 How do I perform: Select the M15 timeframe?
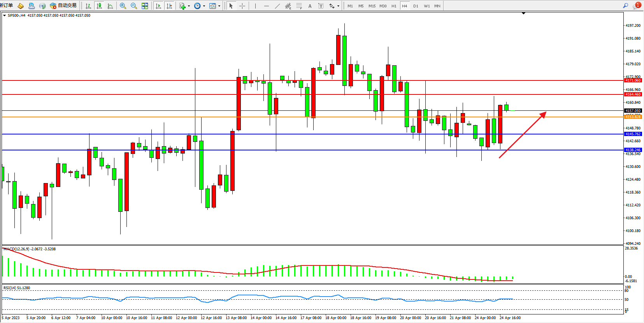click(x=372, y=6)
